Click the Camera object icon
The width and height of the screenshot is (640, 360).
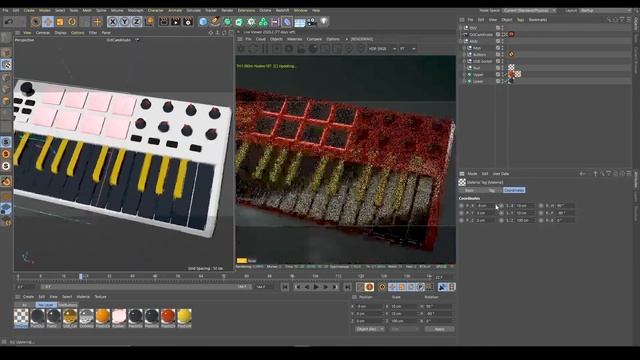[x=311, y=22]
